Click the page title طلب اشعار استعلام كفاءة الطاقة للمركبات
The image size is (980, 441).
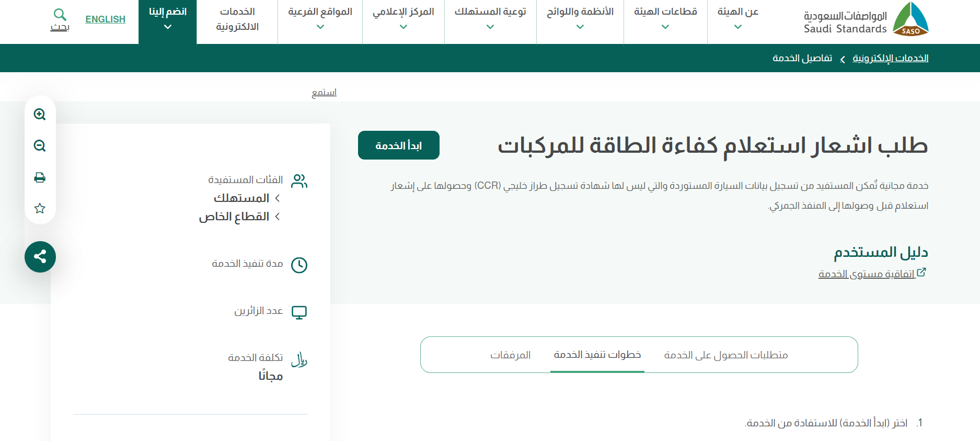point(713,145)
